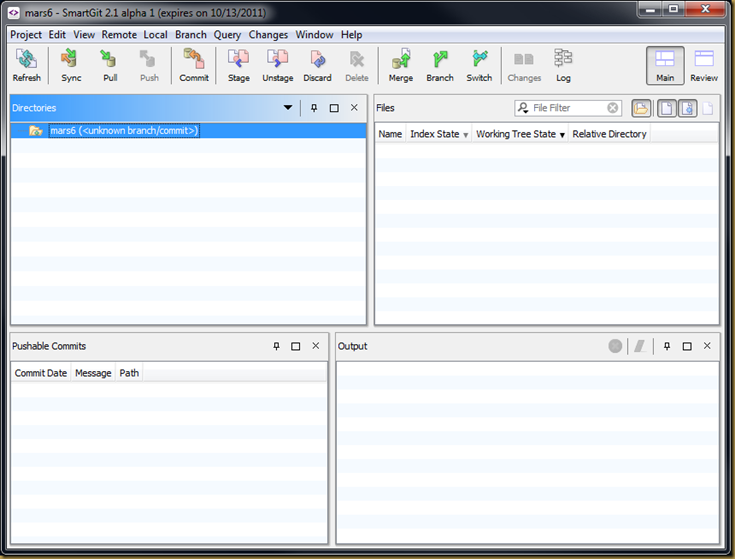Expand the File Filter search options

[523, 108]
